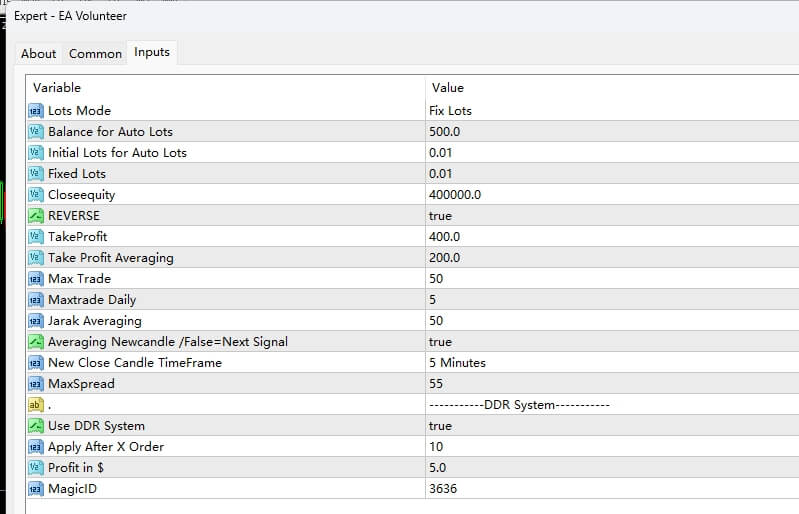The width and height of the screenshot is (799, 514).
Task: Click the Value column header
Action: [448, 88]
